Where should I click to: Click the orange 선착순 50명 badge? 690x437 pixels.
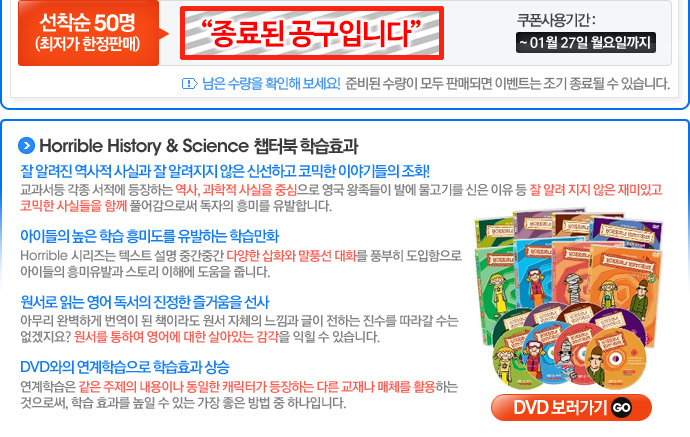tap(88, 33)
